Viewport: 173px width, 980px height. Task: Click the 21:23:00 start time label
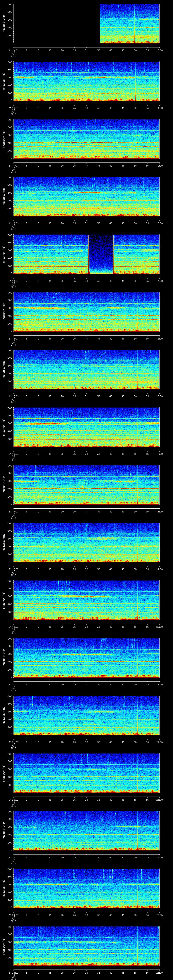coord(13,858)
